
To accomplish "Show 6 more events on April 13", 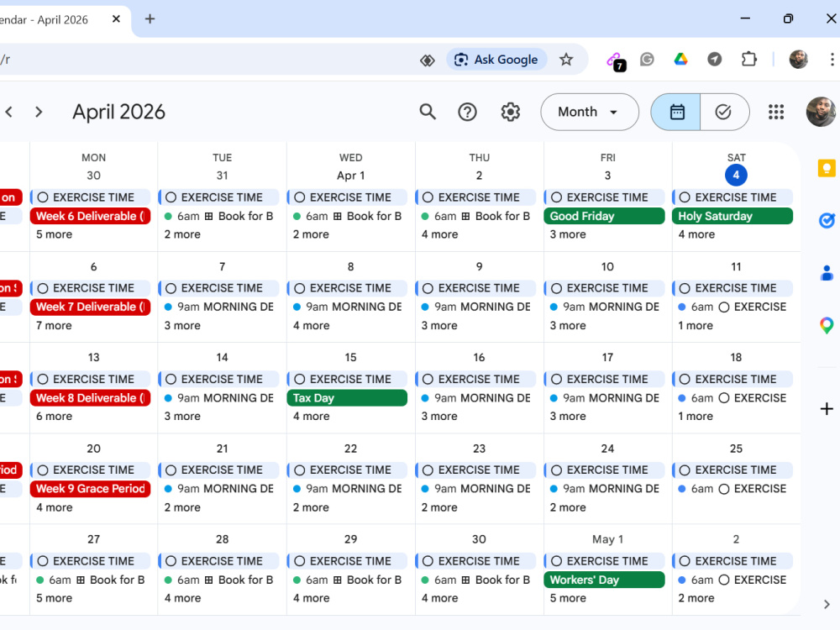I will [54, 417].
